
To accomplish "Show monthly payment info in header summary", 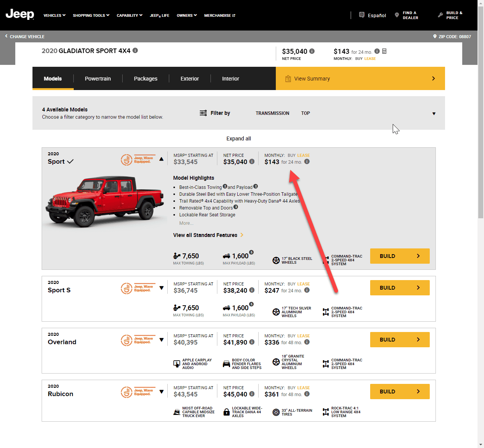I will [x=377, y=51].
